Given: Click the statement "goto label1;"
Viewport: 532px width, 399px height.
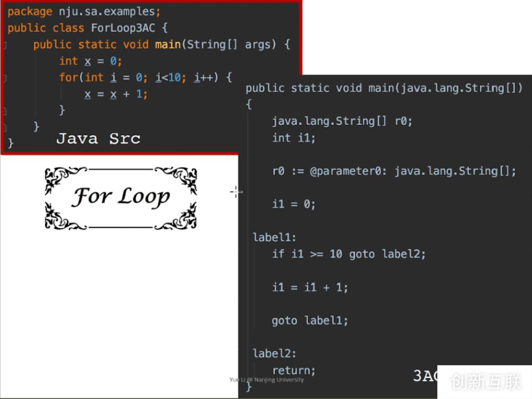Looking at the screenshot, I should pyautogui.click(x=310, y=321).
